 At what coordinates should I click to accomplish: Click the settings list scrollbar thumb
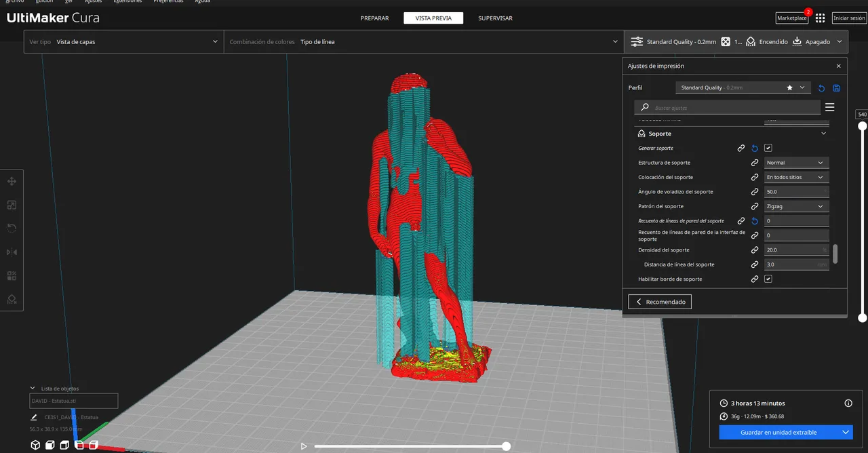click(x=835, y=254)
